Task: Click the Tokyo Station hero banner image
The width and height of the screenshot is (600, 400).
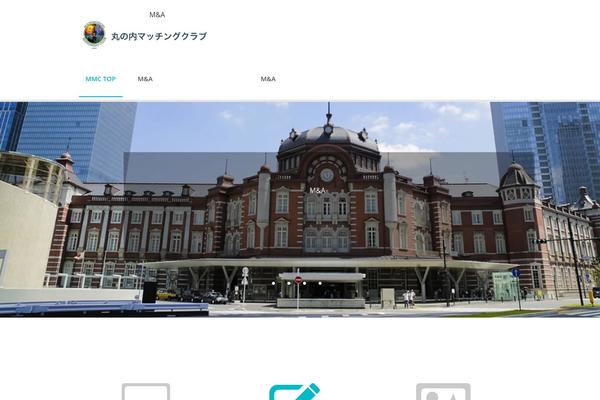Action: (300, 209)
